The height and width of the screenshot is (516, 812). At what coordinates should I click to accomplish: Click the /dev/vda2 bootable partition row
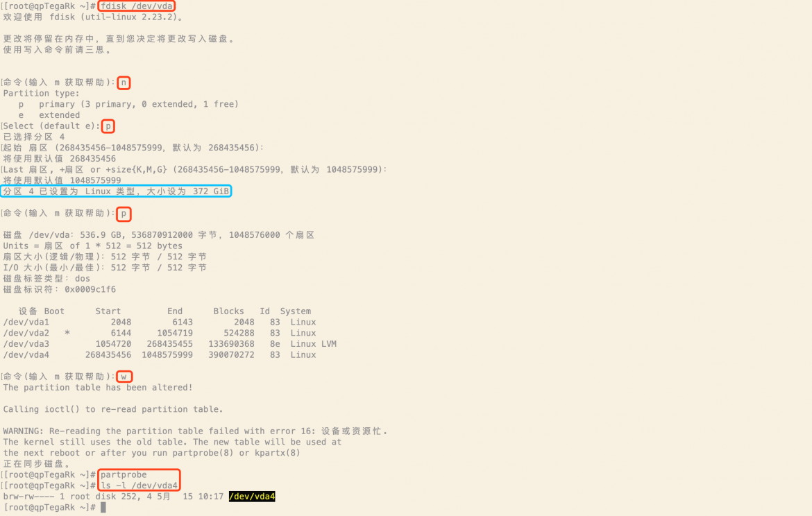[x=160, y=333]
